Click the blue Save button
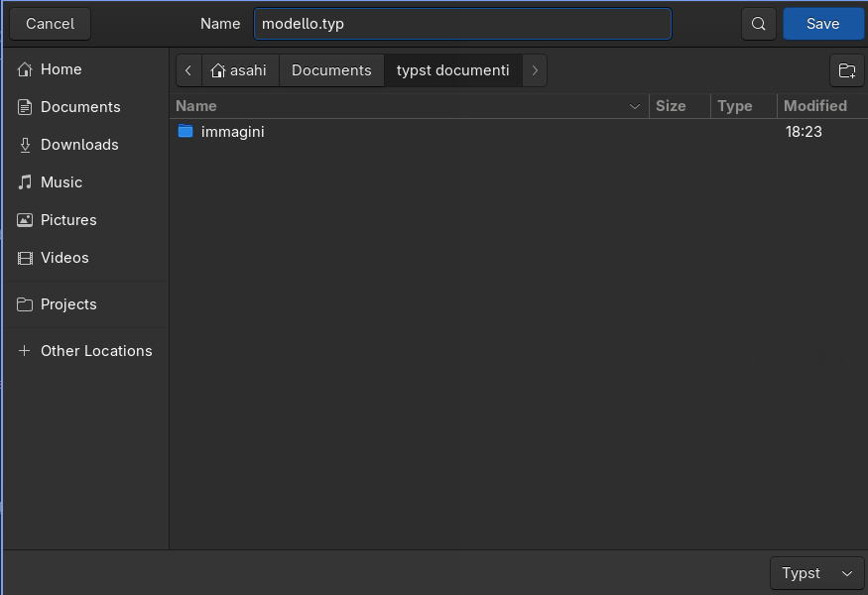The width and height of the screenshot is (868, 595). coord(823,24)
